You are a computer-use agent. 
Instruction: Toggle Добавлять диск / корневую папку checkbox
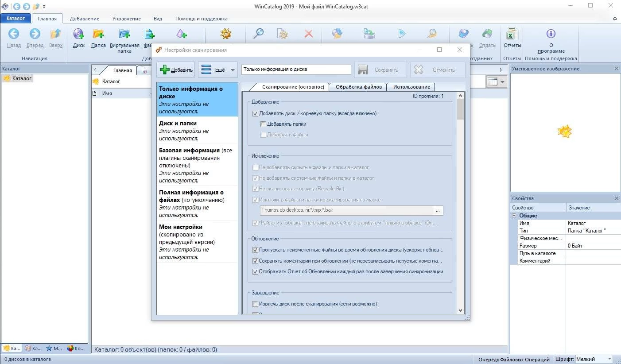[x=255, y=113]
